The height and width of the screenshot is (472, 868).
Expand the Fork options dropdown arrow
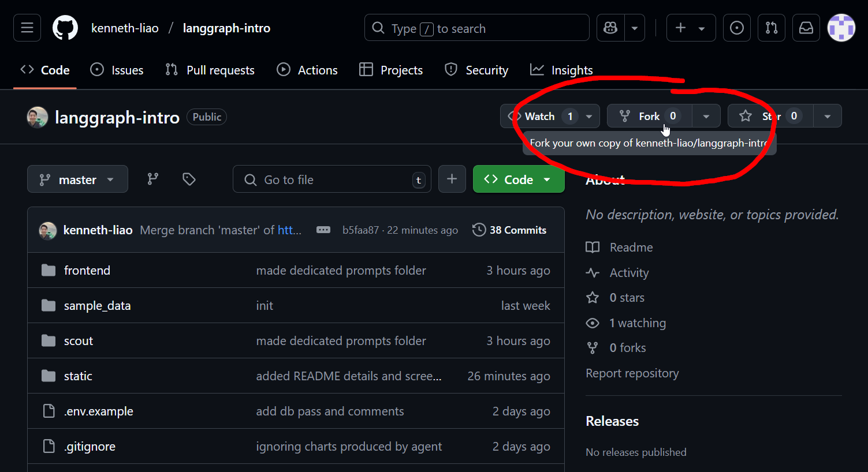[706, 116]
